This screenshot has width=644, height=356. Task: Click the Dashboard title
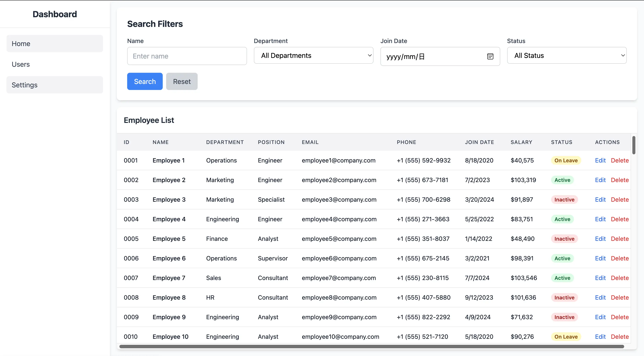pos(55,14)
